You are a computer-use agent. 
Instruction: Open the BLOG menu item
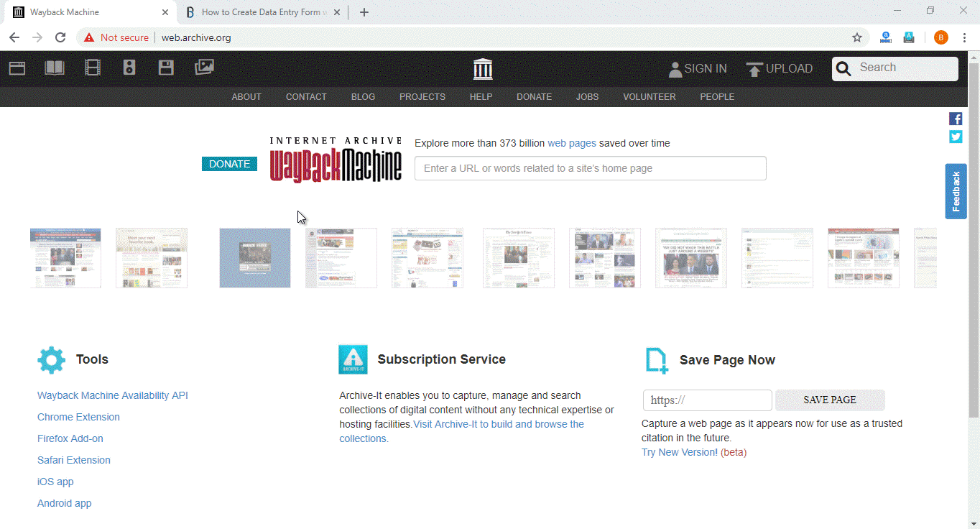(x=363, y=97)
